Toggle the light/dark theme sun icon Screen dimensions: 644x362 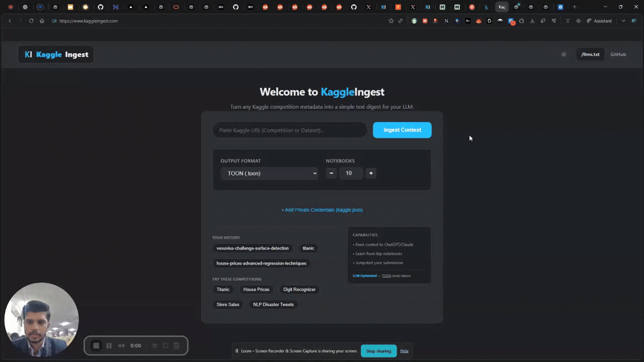click(563, 54)
